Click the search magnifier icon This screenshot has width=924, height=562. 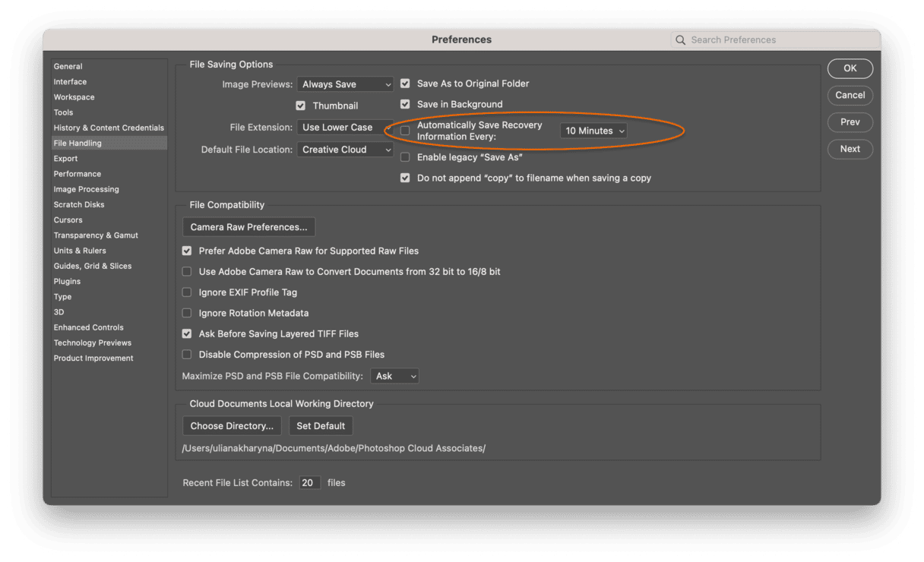click(x=680, y=39)
